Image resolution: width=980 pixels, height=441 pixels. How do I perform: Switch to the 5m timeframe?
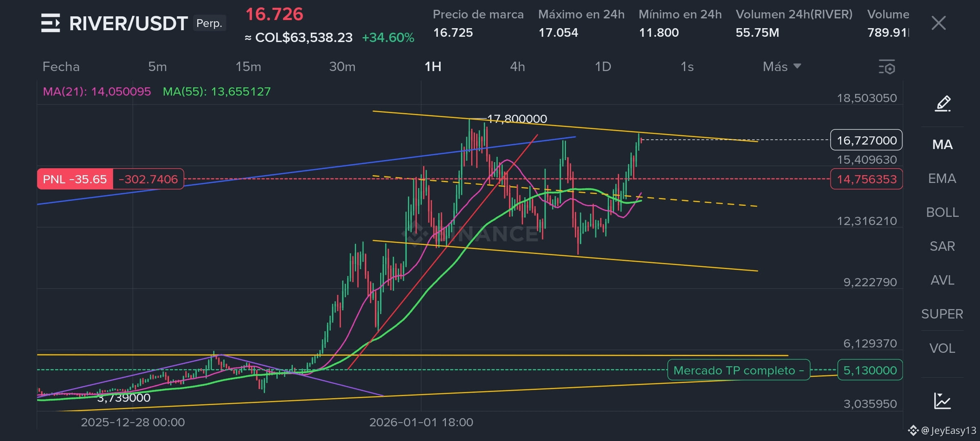[157, 67]
